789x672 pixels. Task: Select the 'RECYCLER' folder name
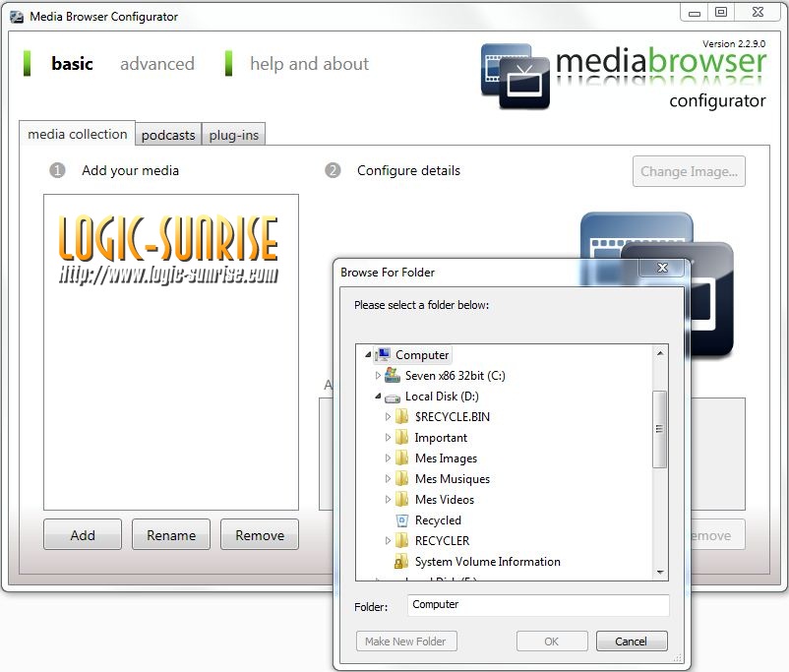point(442,540)
